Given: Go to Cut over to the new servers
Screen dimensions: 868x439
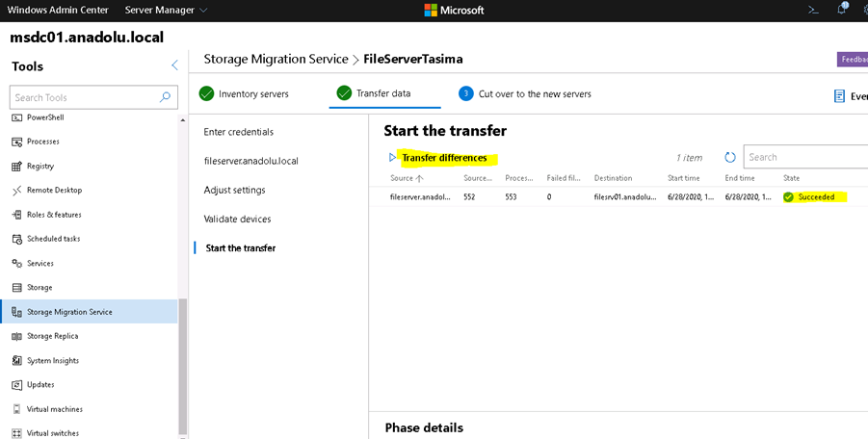Looking at the screenshot, I should (x=525, y=94).
